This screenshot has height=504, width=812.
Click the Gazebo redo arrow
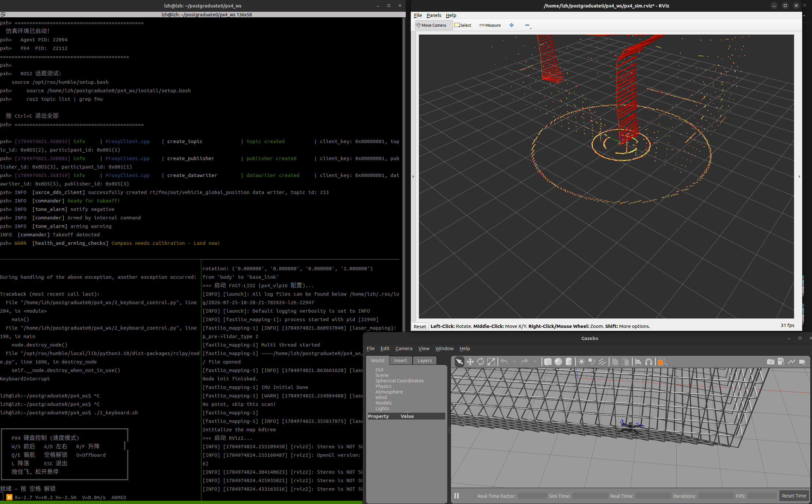(525, 362)
